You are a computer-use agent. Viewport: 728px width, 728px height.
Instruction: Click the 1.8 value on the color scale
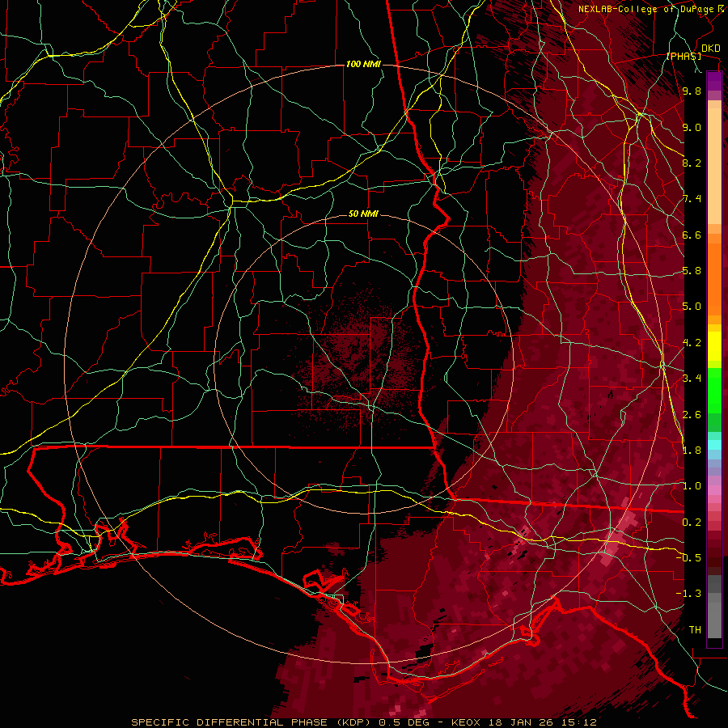coord(692,451)
